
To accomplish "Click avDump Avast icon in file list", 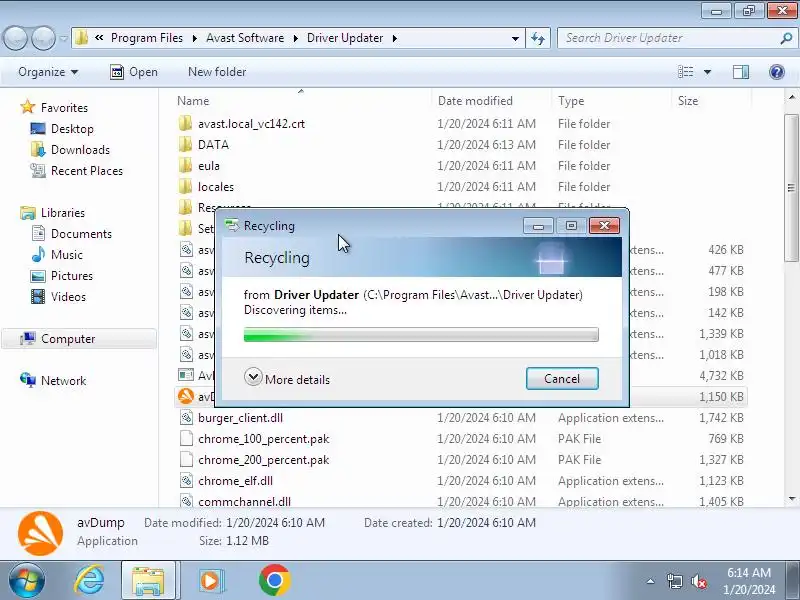I will tap(186, 396).
